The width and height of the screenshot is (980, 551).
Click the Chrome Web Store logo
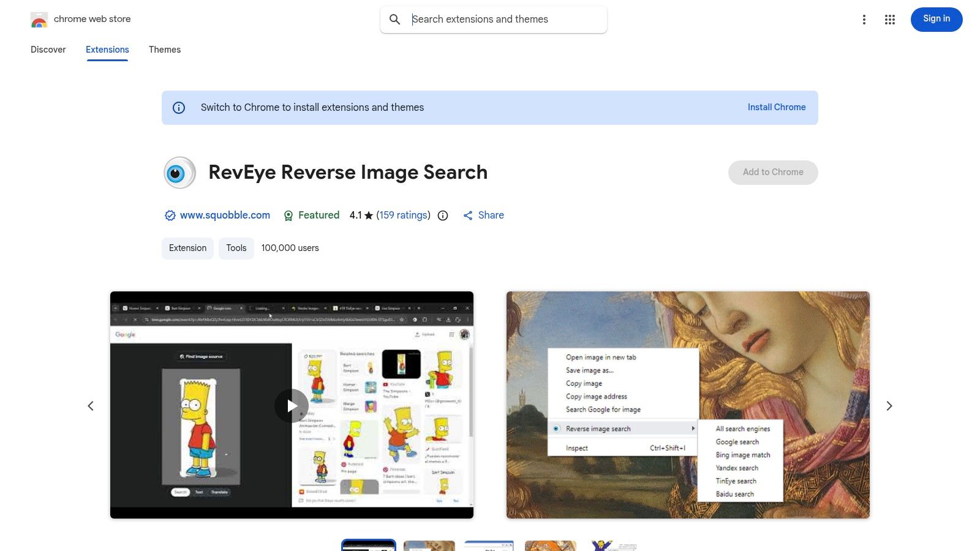(39, 20)
